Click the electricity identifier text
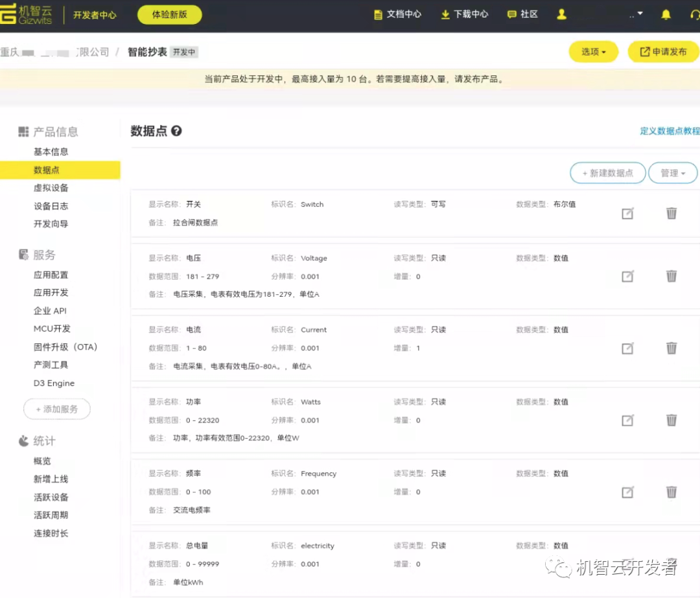The image size is (700, 598). pyautogui.click(x=318, y=546)
